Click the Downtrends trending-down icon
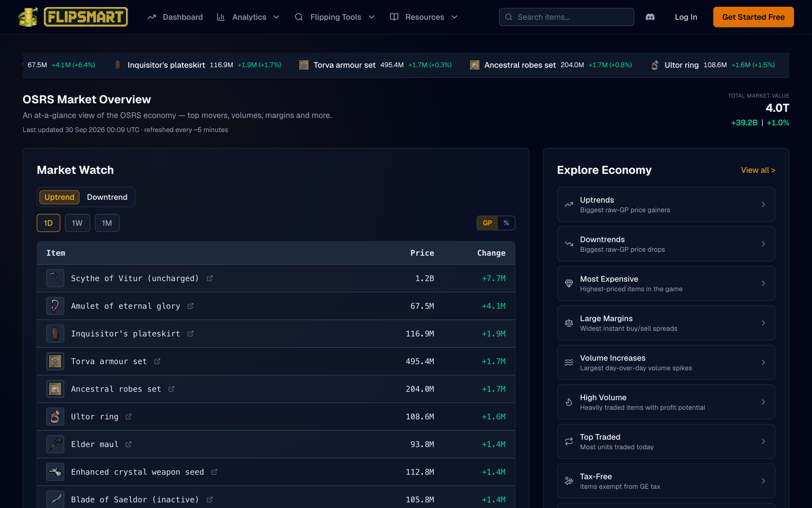The width and height of the screenshot is (812, 508). 569,244
